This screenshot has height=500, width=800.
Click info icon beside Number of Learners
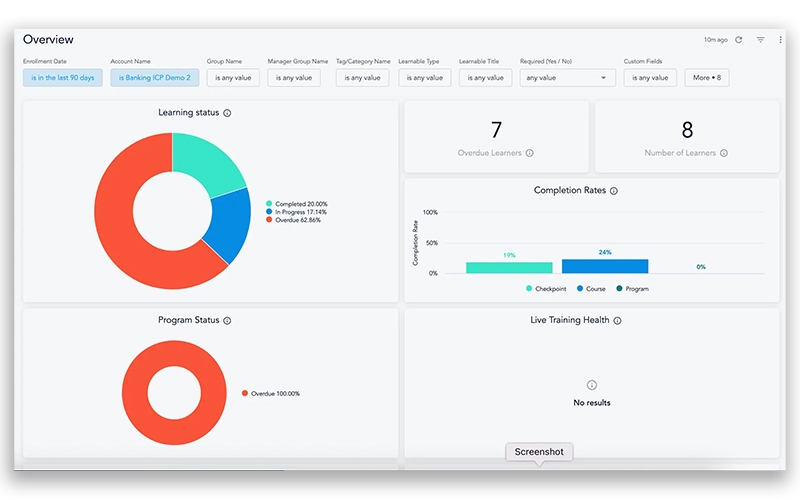click(x=724, y=153)
